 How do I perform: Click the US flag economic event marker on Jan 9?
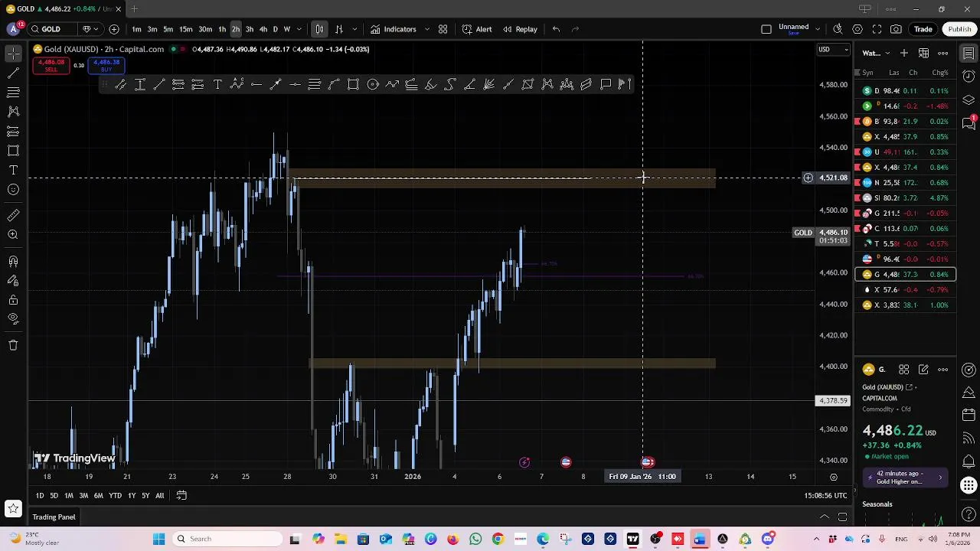pos(648,462)
